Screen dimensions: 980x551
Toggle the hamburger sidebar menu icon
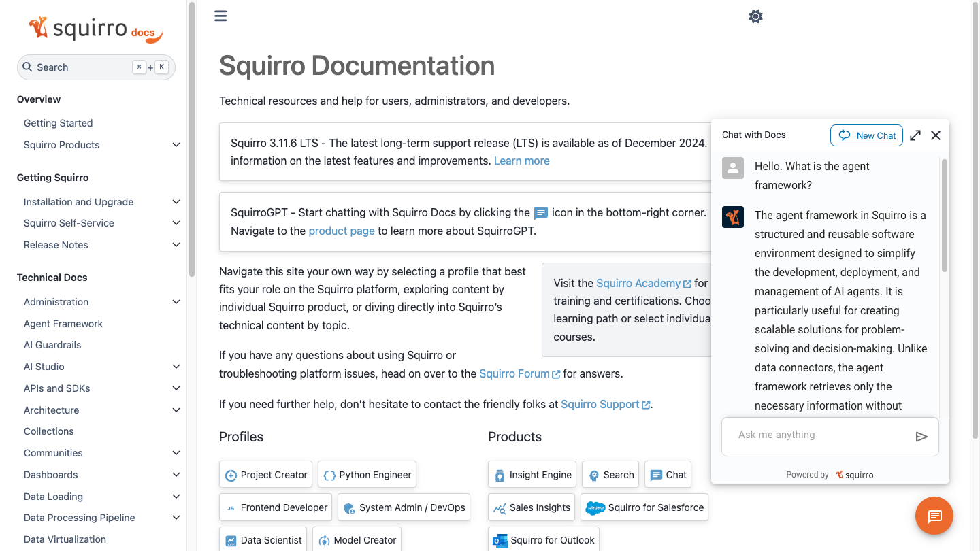point(220,16)
